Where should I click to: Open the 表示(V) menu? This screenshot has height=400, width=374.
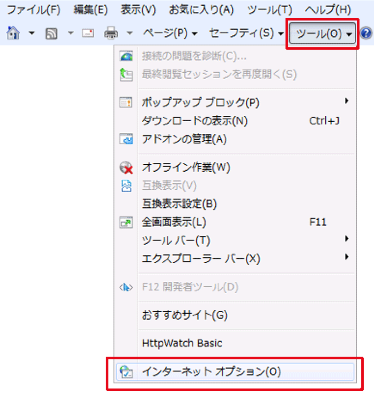(x=138, y=10)
